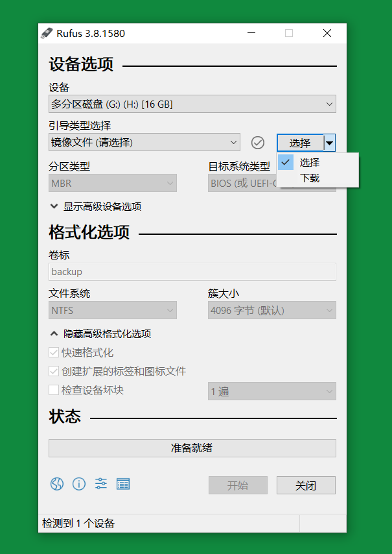Click the 关闭 button
Viewport: 392px width, 554px height.
[x=306, y=485]
